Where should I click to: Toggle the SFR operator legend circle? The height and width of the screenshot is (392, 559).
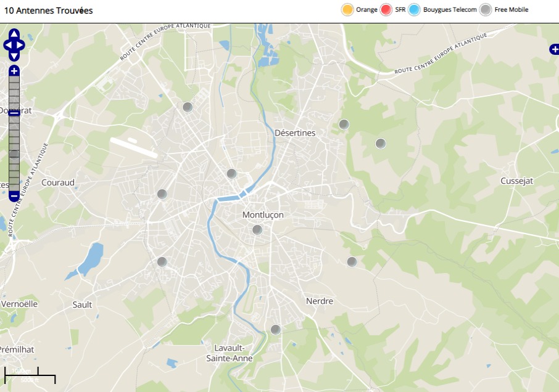click(386, 10)
